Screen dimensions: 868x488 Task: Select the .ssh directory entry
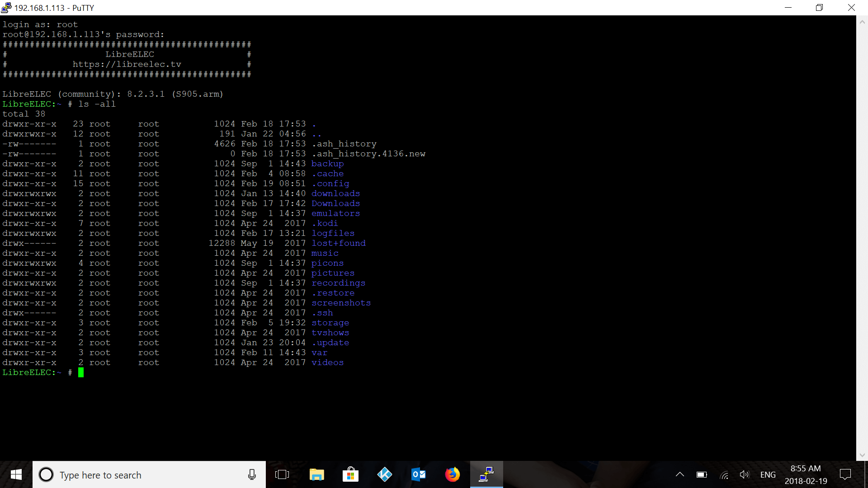click(321, 312)
